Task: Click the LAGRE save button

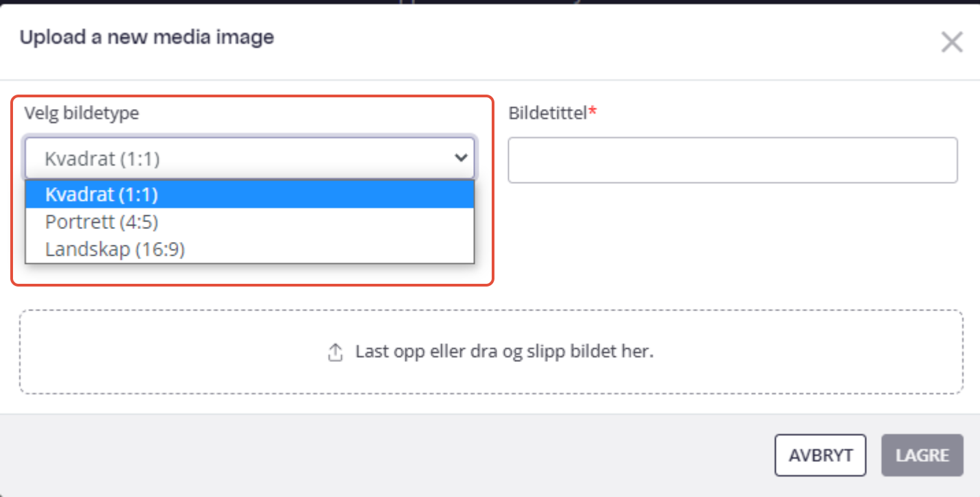Action: coord(922,455)
